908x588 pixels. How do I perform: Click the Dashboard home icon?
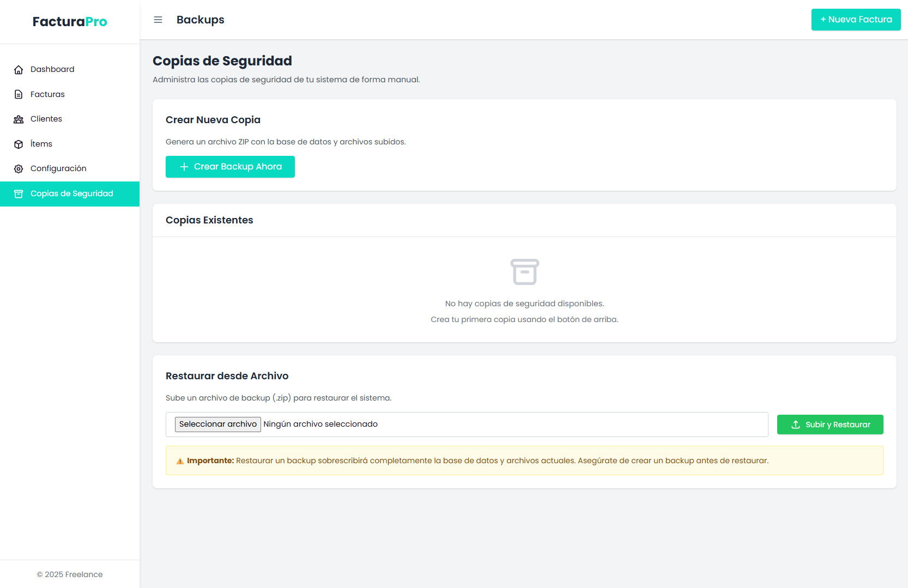coord(19,70)
